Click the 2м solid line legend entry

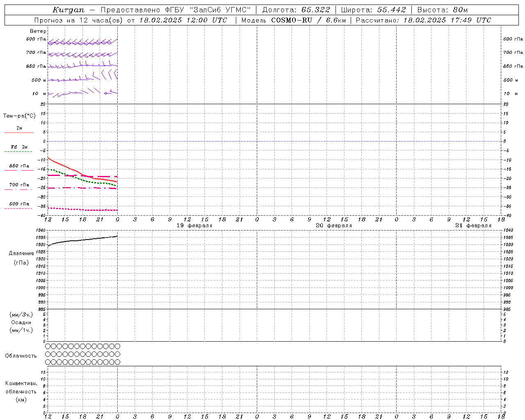(x=19, y=130)
